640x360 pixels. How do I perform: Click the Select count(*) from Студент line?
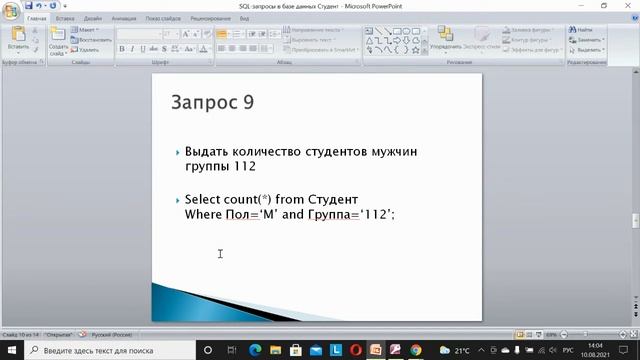click(271, 200)
